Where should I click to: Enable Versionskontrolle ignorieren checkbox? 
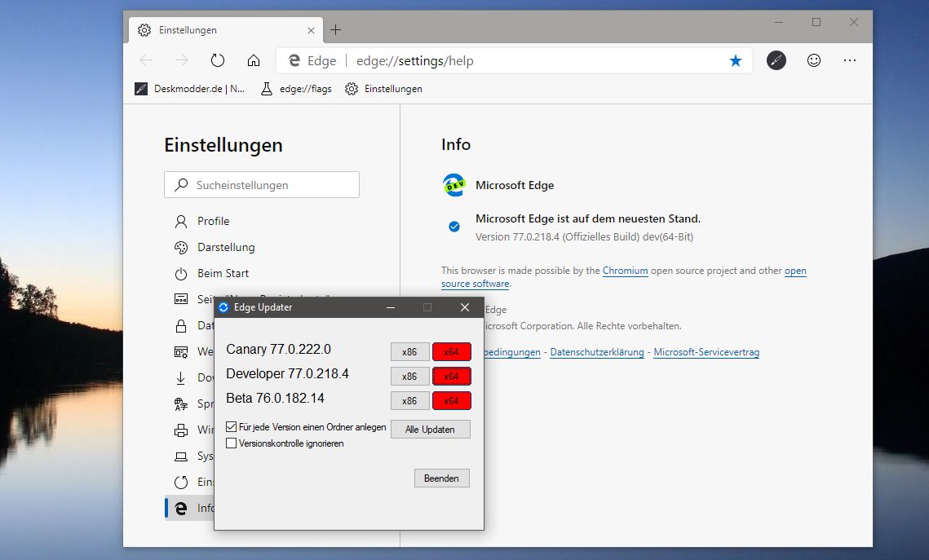[231, 443]
